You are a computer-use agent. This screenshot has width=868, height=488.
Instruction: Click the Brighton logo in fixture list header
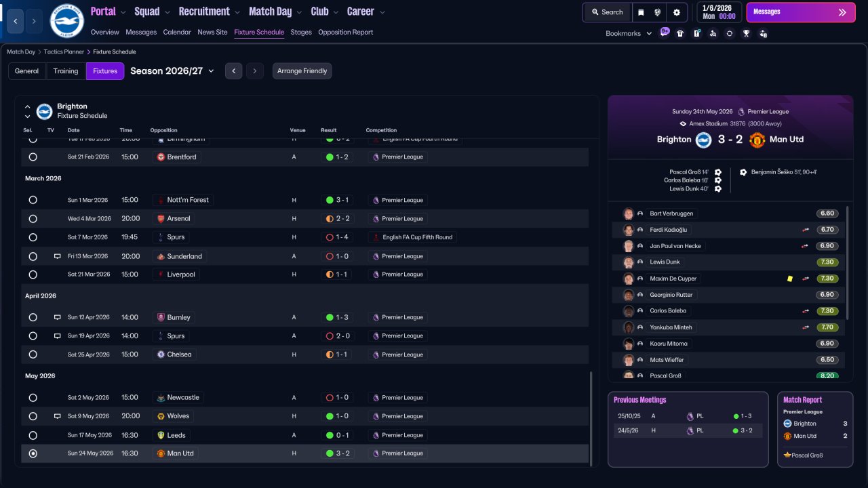(44, 111)
